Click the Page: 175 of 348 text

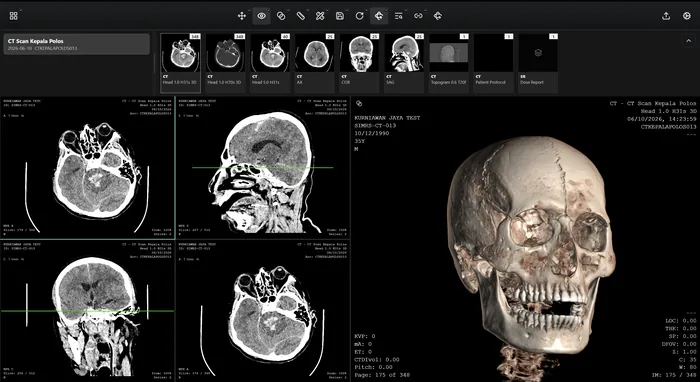pos(382,375)
